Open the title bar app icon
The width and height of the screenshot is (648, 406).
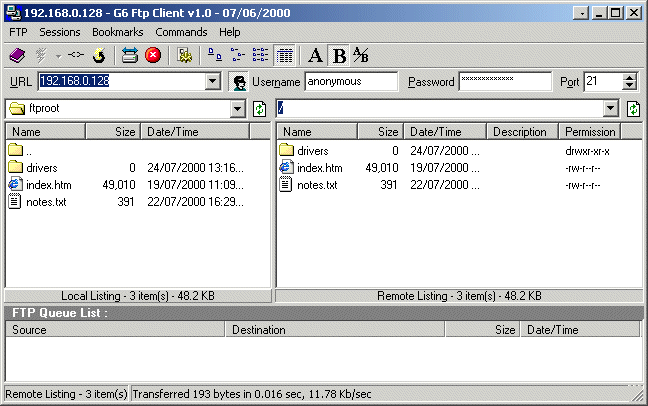pos(14,12)
